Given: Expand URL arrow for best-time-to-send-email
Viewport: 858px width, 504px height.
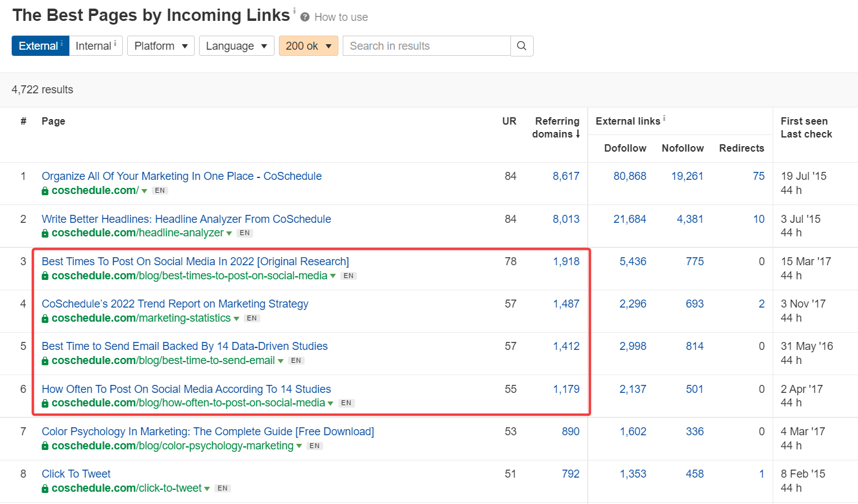Looking at the screenshot, I should pos(281,361).
